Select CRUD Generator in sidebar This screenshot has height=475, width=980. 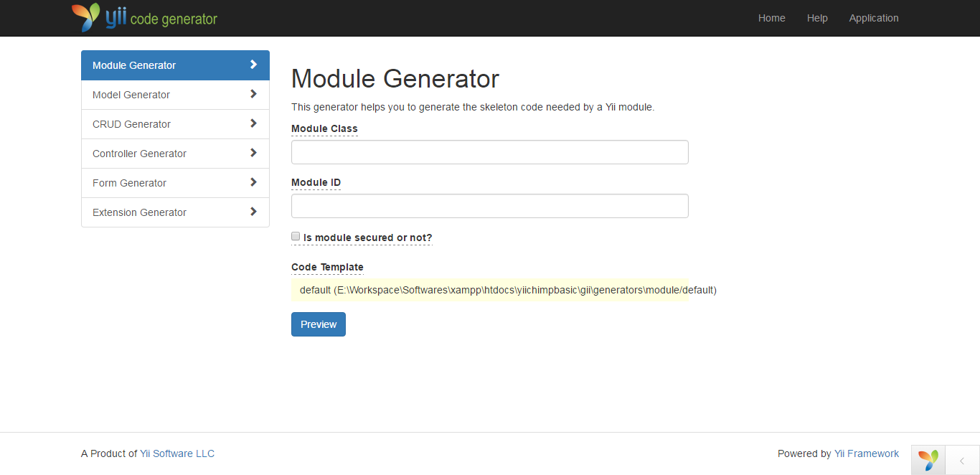pyautogui.click(x=175, y=124)
